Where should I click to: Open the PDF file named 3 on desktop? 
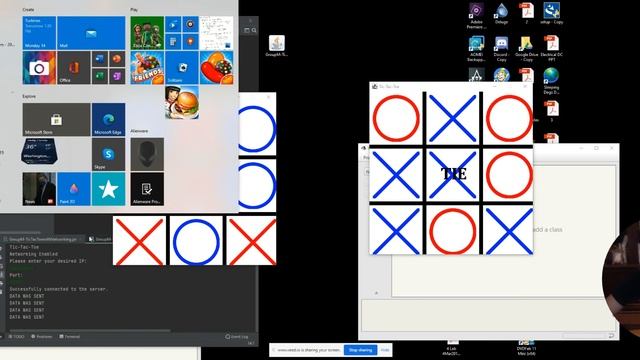(x=551, y=111)
